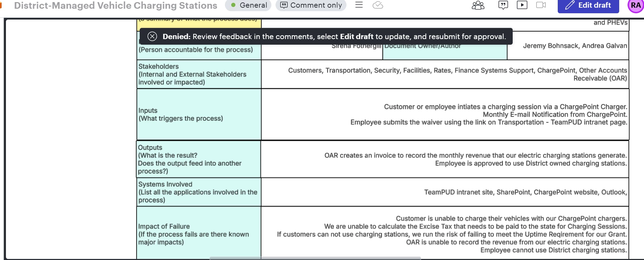This screenshot has width=644, height=260.
Task: Click the line Employee cannot use District charging stations
Action: 554,250
